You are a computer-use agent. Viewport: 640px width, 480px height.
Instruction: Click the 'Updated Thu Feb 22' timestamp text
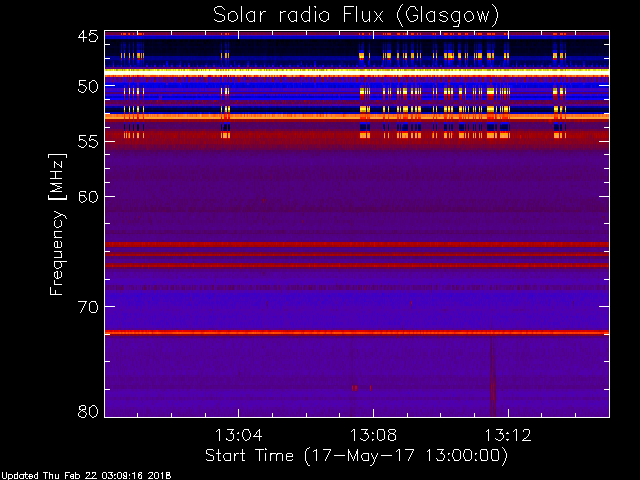point(86,476)
